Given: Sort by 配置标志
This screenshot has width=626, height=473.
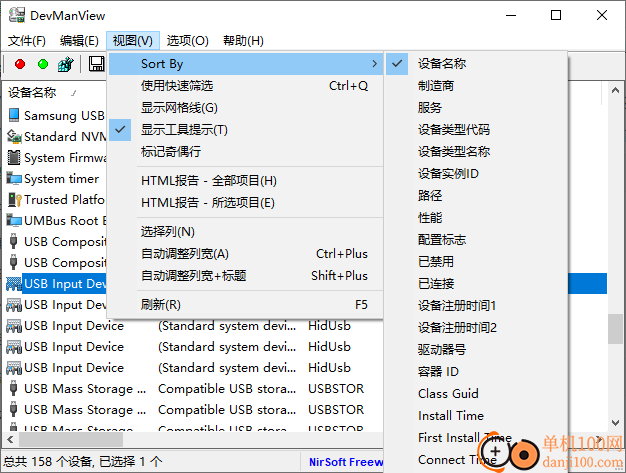Looking at the screenshot, I should coord(477,240).
